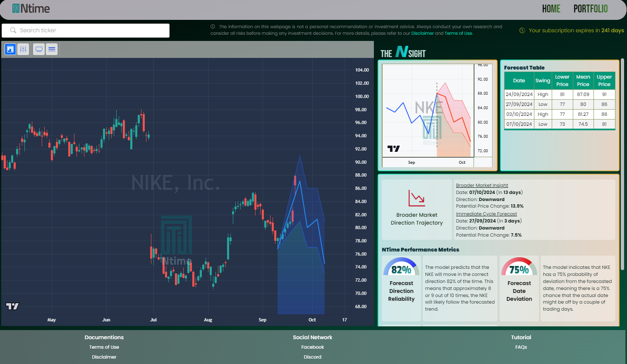The image size is (627, 364).
Task: Click mean price value 87.09
Action: [583, 94]
